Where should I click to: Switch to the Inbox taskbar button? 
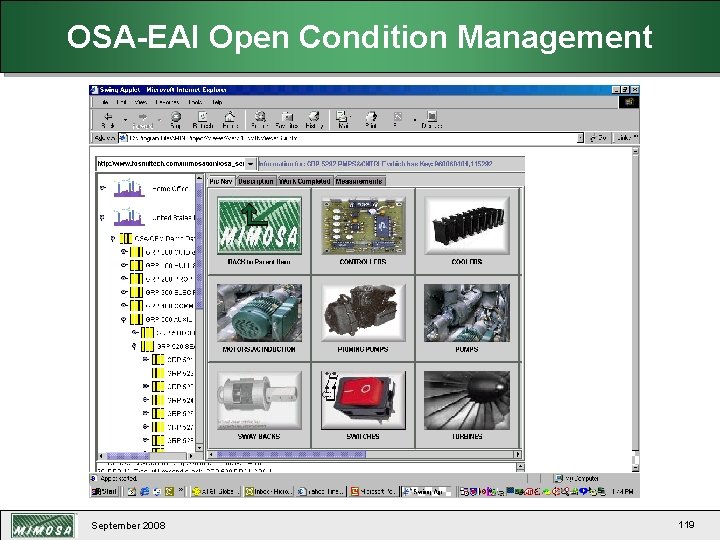click(x=269, y=491)
